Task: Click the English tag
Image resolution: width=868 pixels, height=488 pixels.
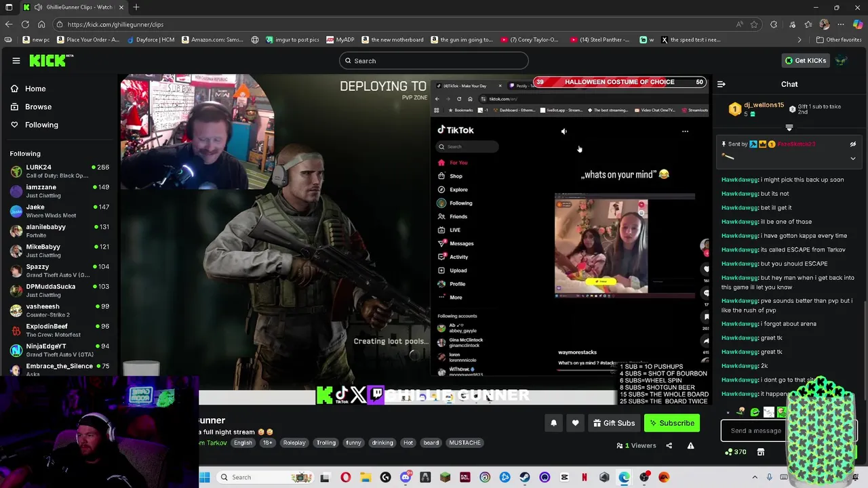Action: pos(243,443)
